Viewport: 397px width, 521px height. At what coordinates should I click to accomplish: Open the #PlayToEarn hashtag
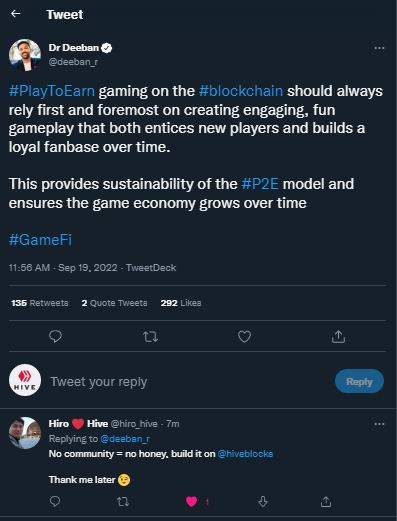click(52, 91)
